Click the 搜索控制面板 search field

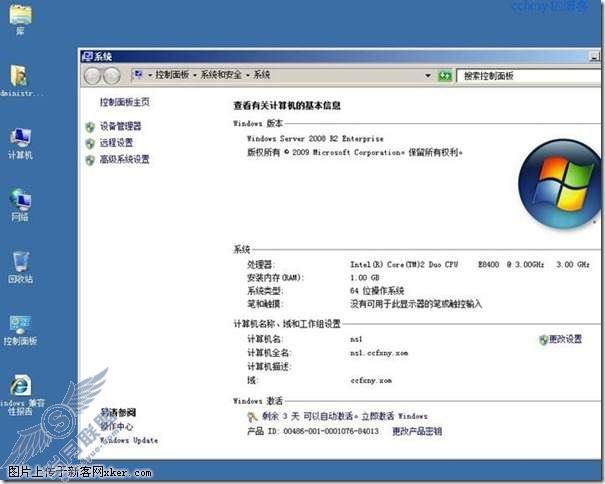click(529, 76)
